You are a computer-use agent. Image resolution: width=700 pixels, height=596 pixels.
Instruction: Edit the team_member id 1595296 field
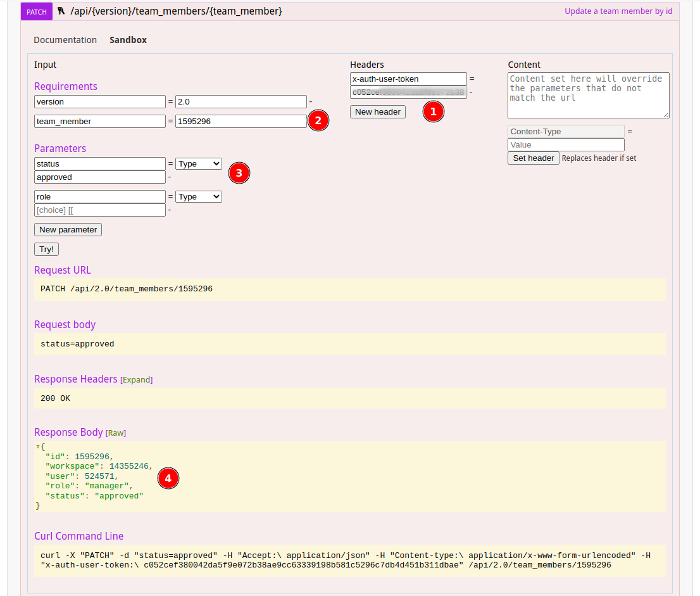241,121
